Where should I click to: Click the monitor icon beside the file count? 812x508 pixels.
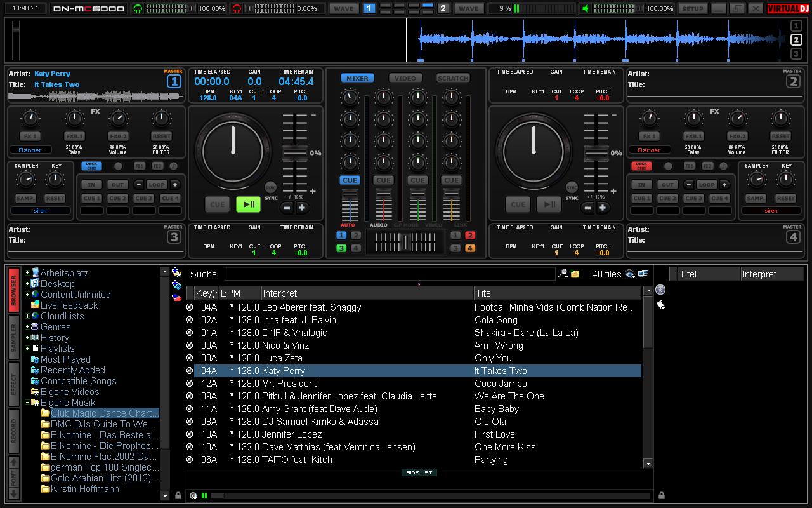[x=643, y=274]
